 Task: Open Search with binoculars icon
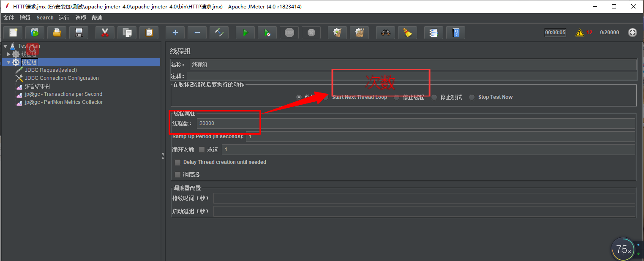coord(385,33)
